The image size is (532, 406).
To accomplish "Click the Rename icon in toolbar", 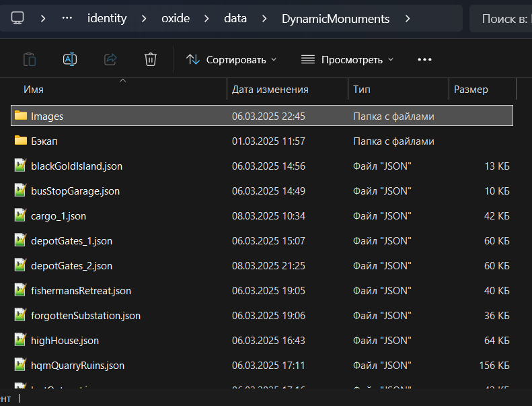I will coord(69,59).
